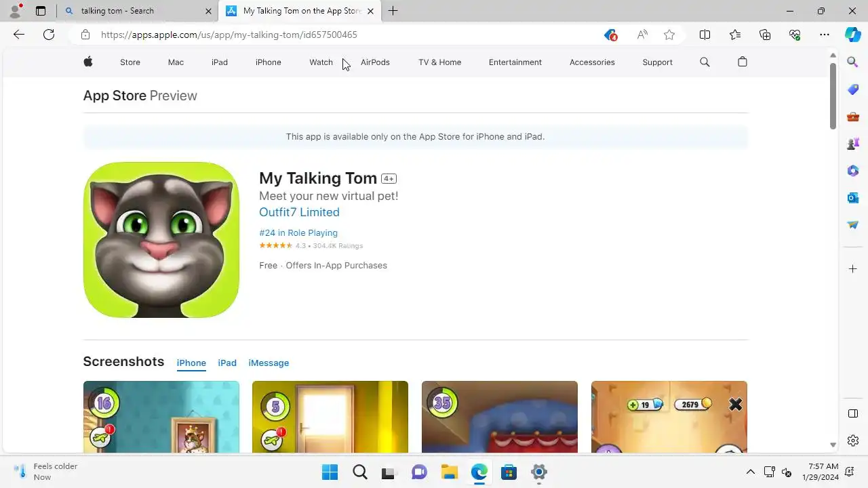Image resolution: width=868 pixels, height=488 pixels.
Task: Activate Read aloud icon
Action: click(x=642, y=35)
